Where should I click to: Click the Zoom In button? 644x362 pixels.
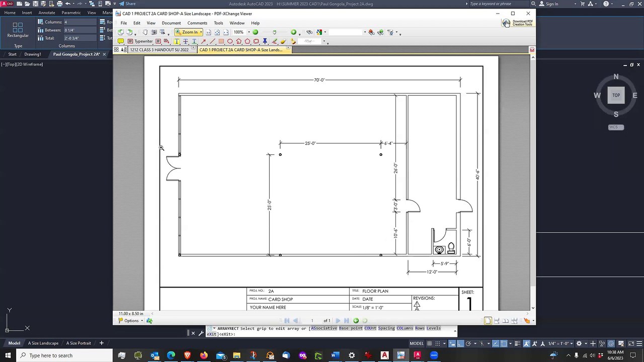(189, 32)
